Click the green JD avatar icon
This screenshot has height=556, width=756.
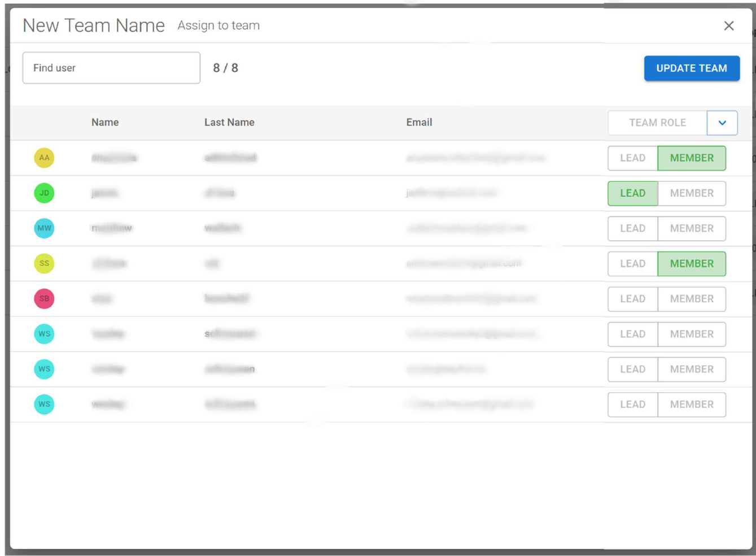[44, 193]
